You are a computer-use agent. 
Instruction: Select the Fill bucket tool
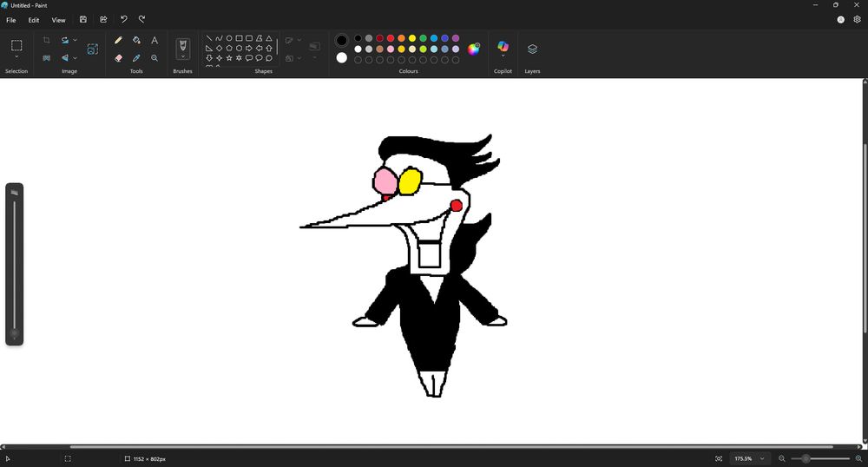136,41
